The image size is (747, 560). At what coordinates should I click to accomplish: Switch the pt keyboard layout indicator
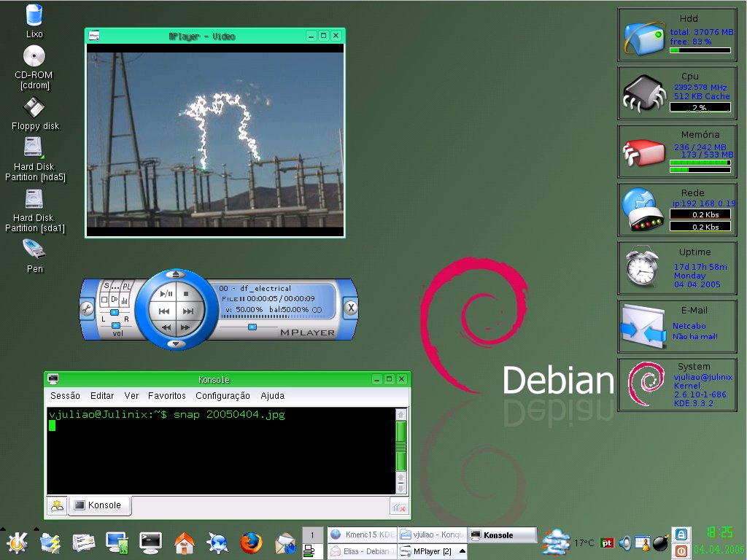click(x=607, y=542)
